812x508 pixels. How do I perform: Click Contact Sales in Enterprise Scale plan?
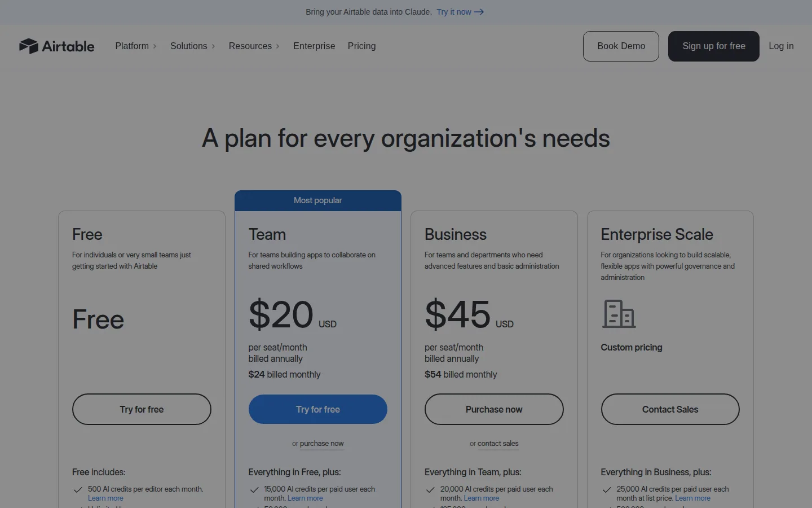pos(670,409)
